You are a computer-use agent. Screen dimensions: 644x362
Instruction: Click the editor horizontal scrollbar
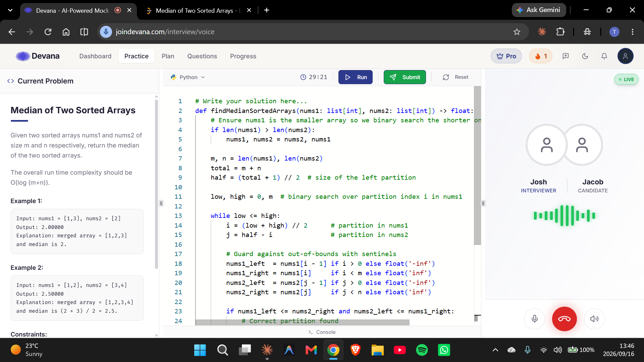pos(302,322)
